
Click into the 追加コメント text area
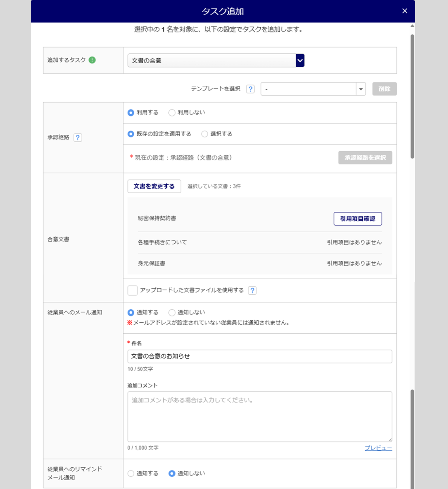(260, 416)
